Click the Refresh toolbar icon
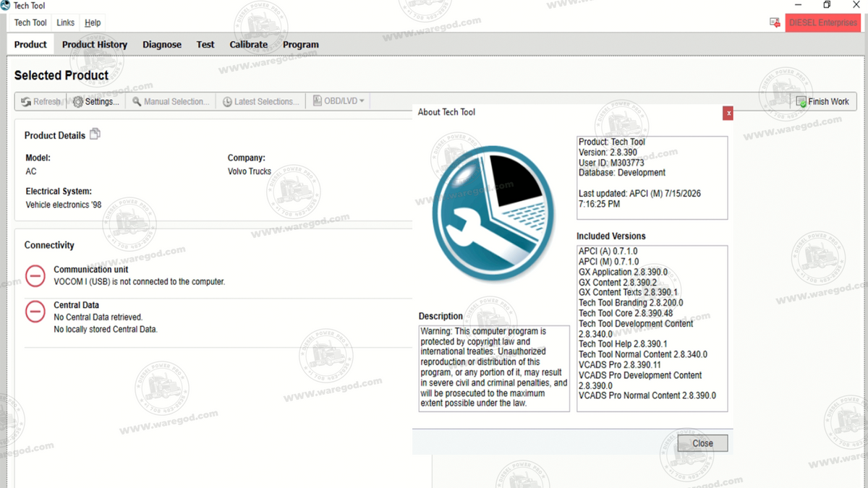The height and width of the screenshot is (488, 868). click(27, 102)
